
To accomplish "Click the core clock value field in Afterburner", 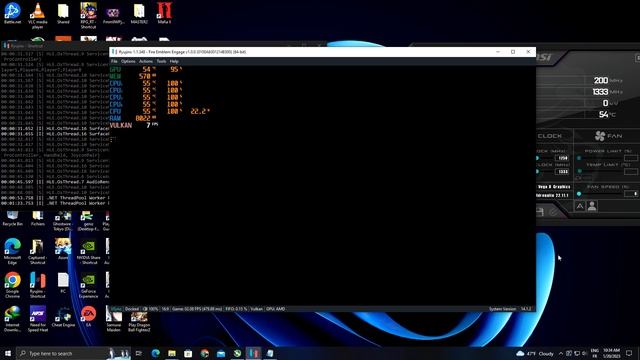I will (x=562, y=158).
